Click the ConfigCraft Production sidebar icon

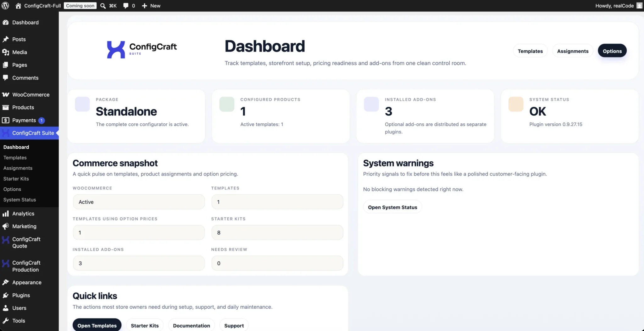pos(6,263)
